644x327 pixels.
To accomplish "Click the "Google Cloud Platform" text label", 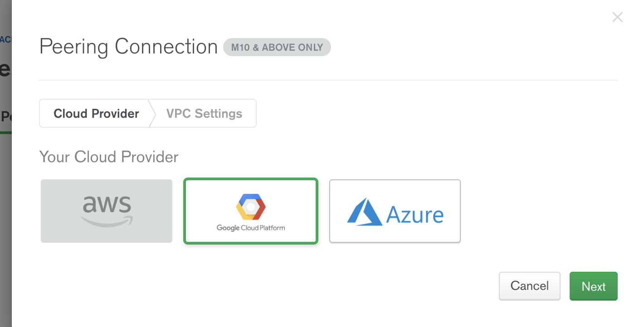I will coord(251,228).
